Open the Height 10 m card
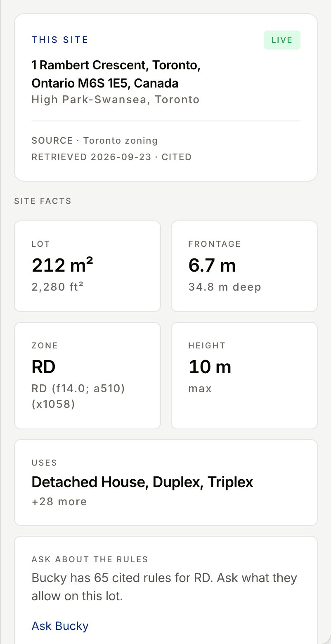331x644 pixels. click(244, 376)
